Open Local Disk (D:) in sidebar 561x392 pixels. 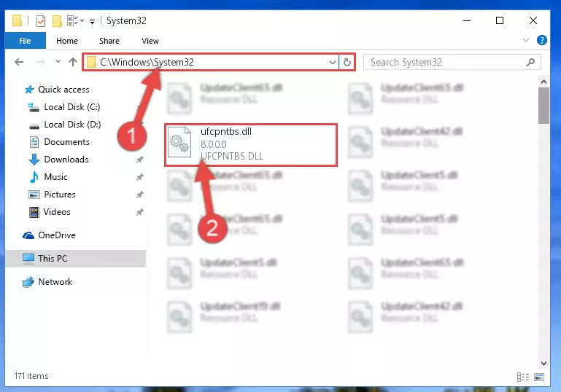click(72, 125)
